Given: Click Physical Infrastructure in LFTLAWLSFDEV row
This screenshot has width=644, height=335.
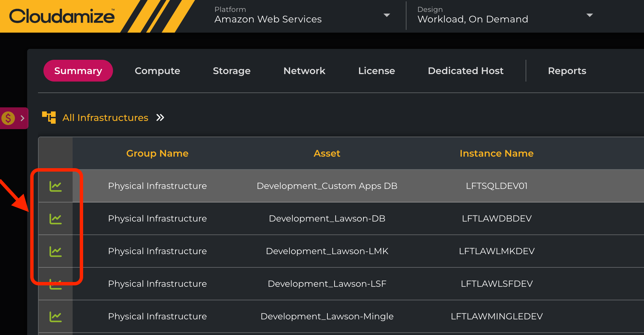Looking at the screenshot, I should click(157, 284).
